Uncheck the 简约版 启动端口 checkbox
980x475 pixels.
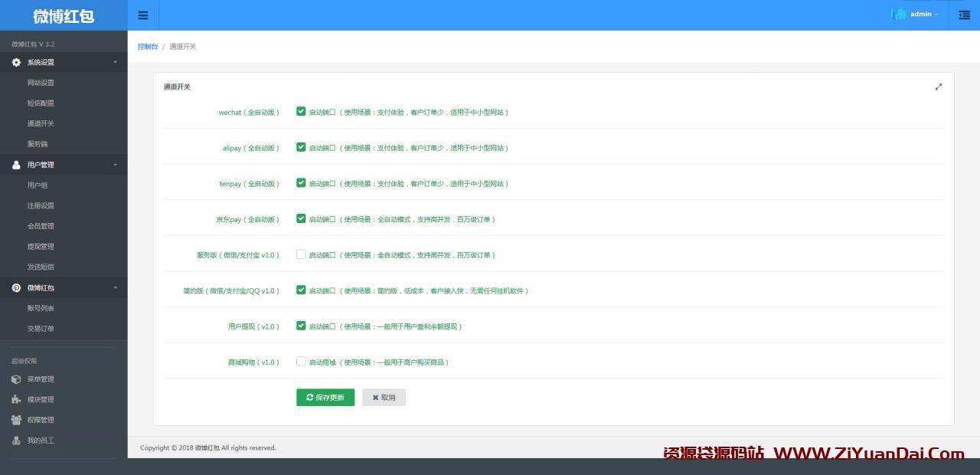click(301, 290)
